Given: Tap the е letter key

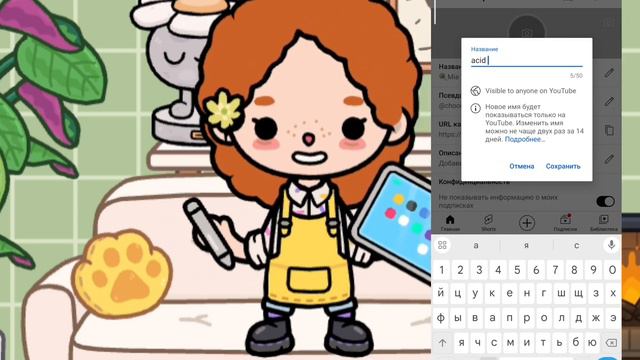Looking at the screenshot, I should 509,293.
